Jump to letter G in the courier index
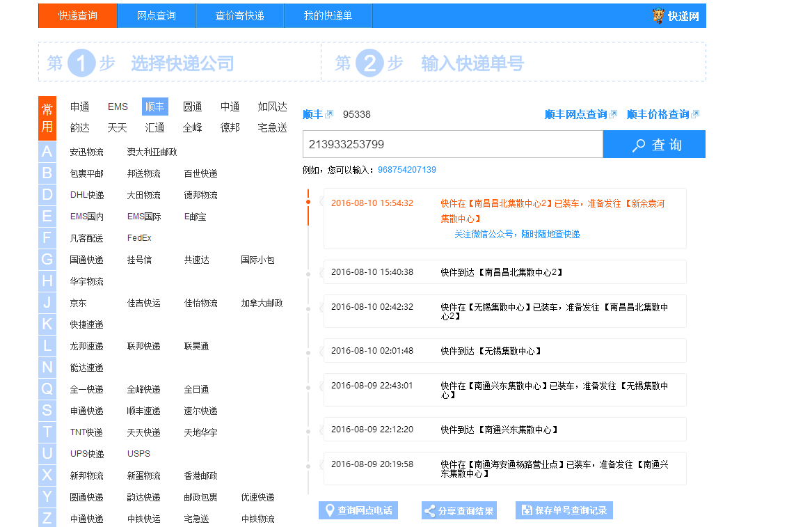The image size is (812, 527). point(47,259)
